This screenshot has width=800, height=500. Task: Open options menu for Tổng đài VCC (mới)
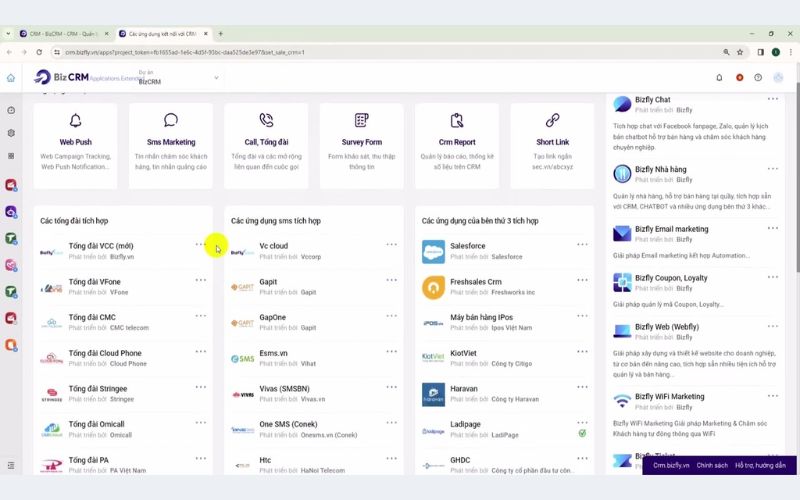coord(201,244)
